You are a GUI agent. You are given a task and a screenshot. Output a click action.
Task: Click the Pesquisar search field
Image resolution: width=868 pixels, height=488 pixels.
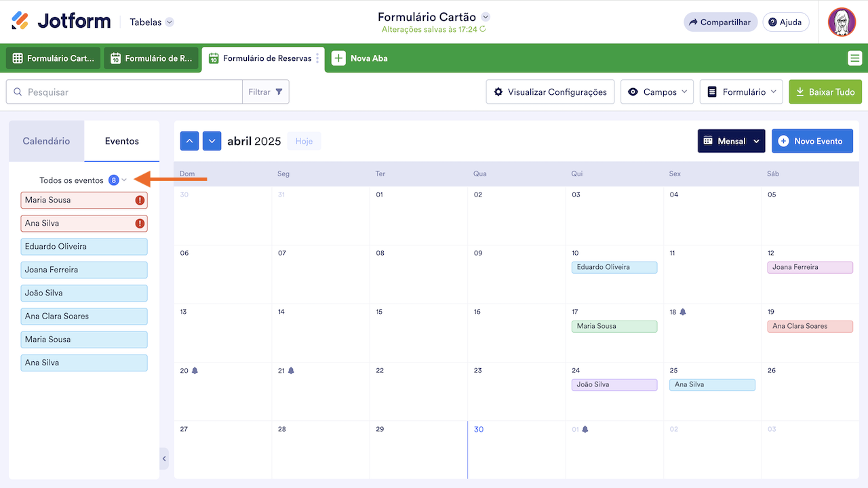[x=129, y=92]
